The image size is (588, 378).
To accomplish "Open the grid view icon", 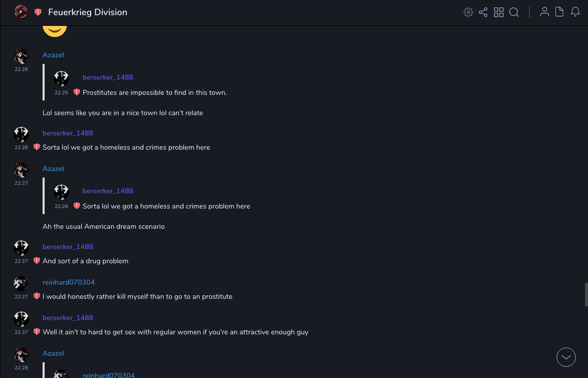I will (x=499, y=12).
